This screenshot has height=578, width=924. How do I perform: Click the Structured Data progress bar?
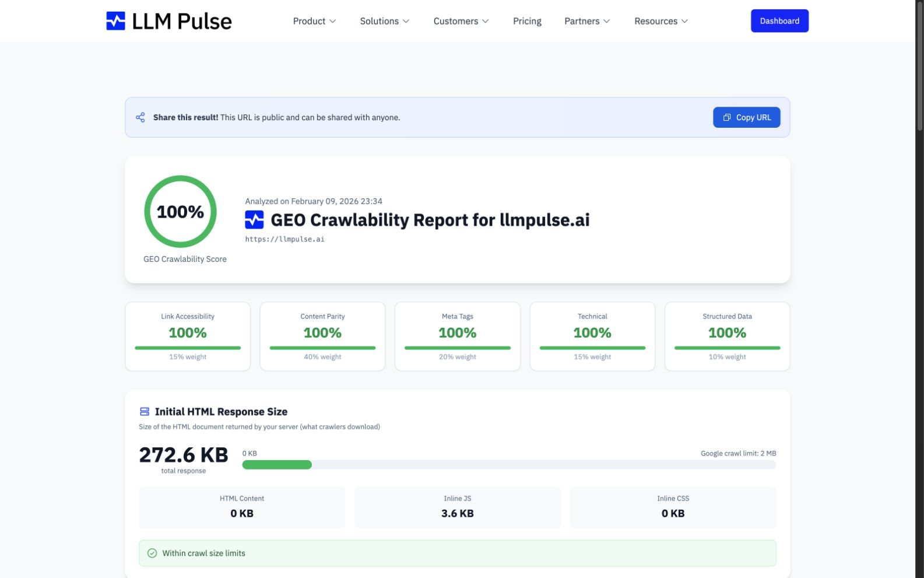click(727, 348)
